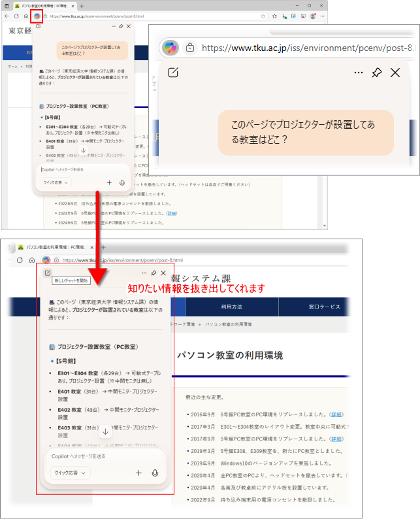The width and height of the screenshot is (420, 519).
Task: Open more options in the top Copilot panel
Action: 114,26
